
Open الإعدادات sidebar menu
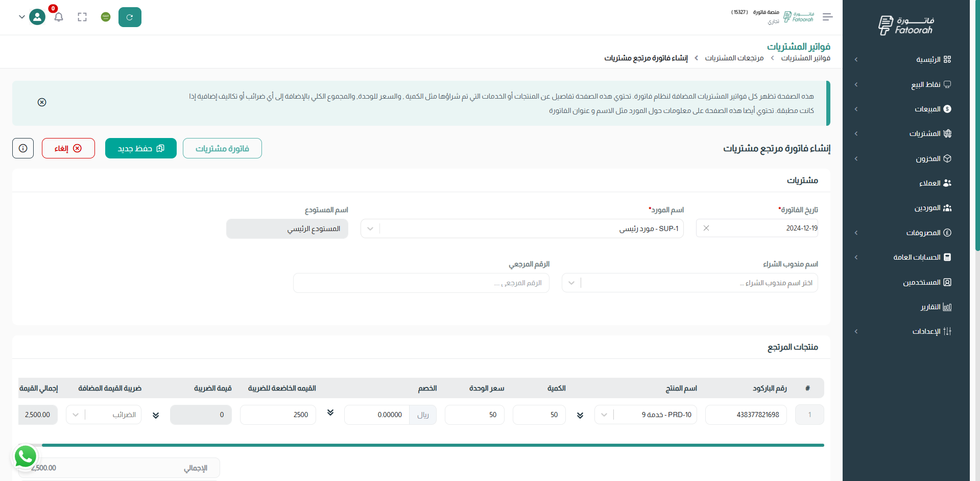pyautogui.click(x=931, y=331)
